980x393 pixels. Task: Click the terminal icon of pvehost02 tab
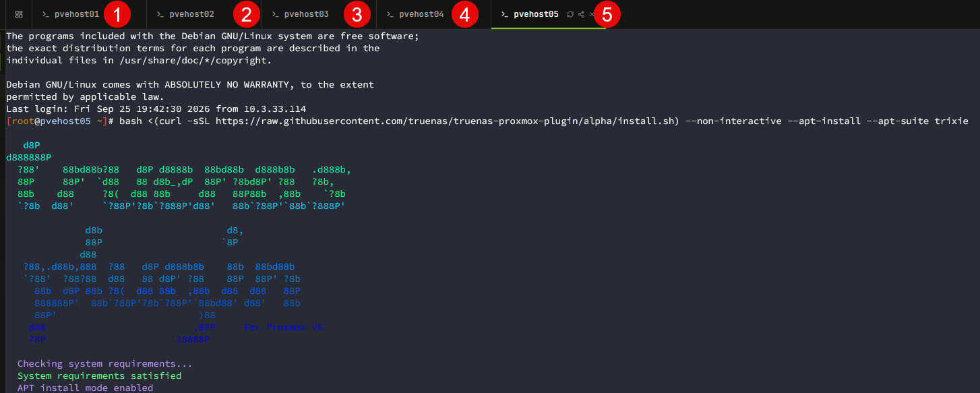click(160, 14)
